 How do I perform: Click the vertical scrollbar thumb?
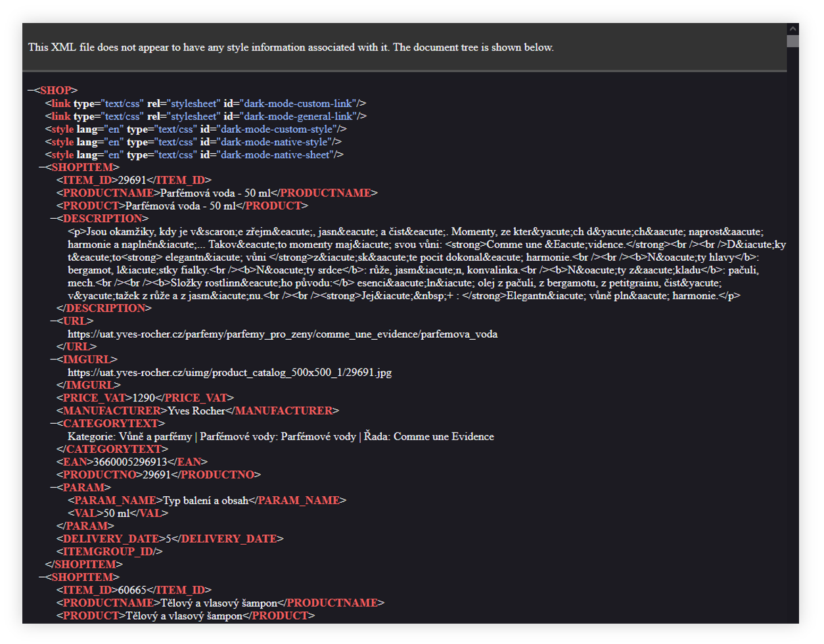coord(793,41)
